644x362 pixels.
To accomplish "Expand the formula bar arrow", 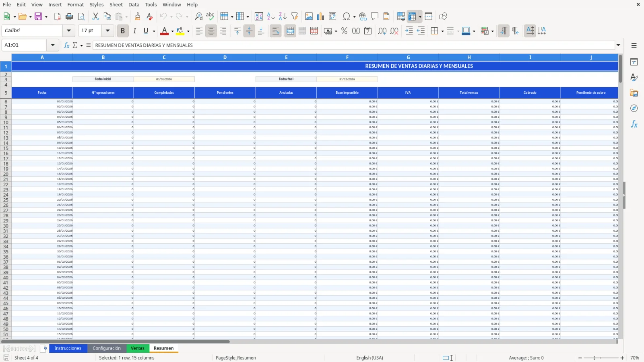I will click(x=618, y=45).
